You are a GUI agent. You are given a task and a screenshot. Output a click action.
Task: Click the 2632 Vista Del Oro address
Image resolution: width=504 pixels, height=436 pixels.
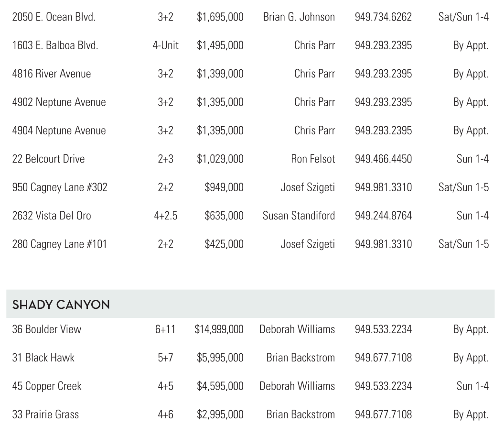pyautogui.click(x=51, y=216)
